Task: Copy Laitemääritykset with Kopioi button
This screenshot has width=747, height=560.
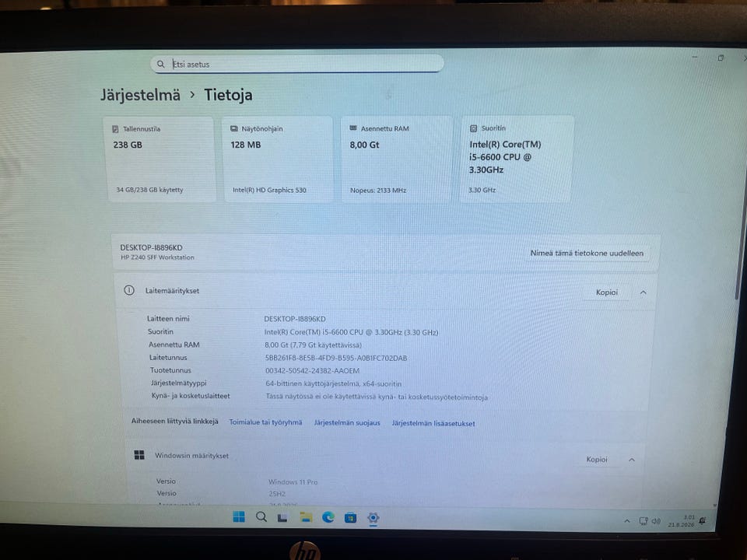Action: (606, 292)
